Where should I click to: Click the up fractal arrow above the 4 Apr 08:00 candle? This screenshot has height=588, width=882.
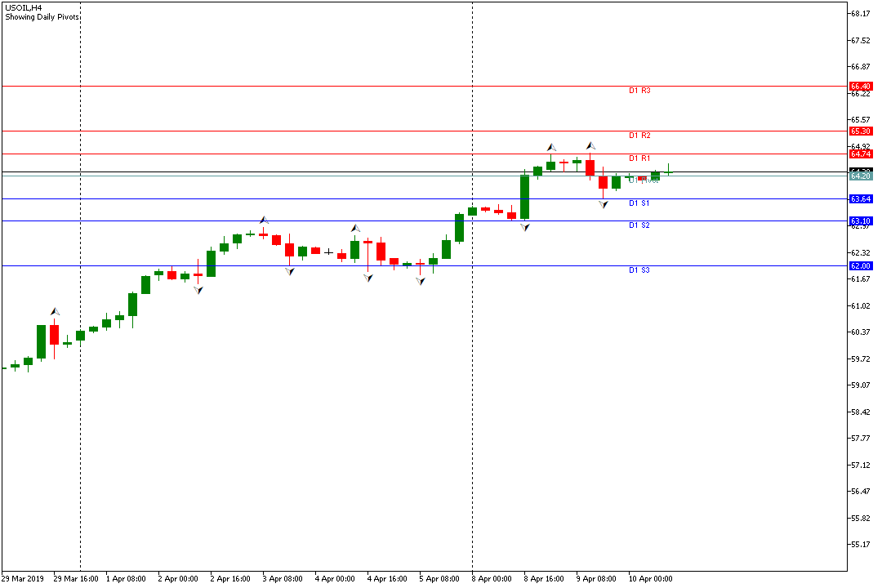click(355, 229)
